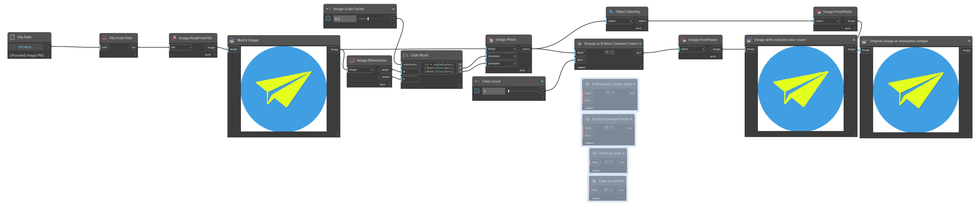Click the OUT port on Remap to N Most Common Colors

click(638, 53)
